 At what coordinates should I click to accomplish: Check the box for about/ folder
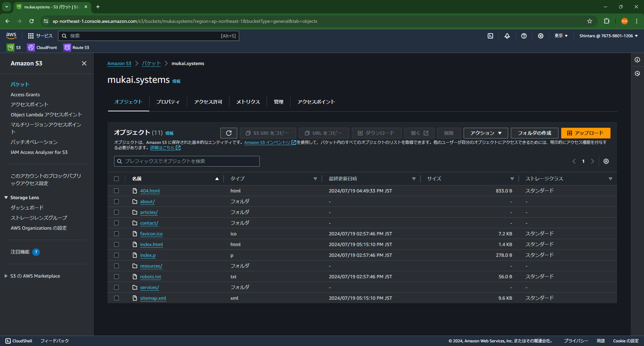[116, 201]
